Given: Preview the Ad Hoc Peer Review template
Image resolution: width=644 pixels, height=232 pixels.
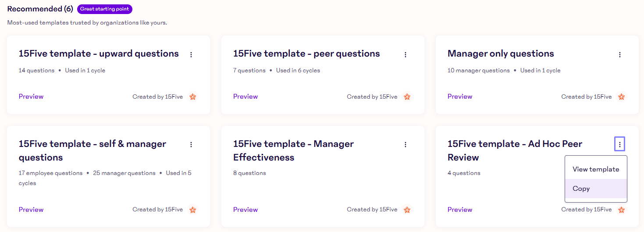Looking at the screenshot, I should pos(460,210).
